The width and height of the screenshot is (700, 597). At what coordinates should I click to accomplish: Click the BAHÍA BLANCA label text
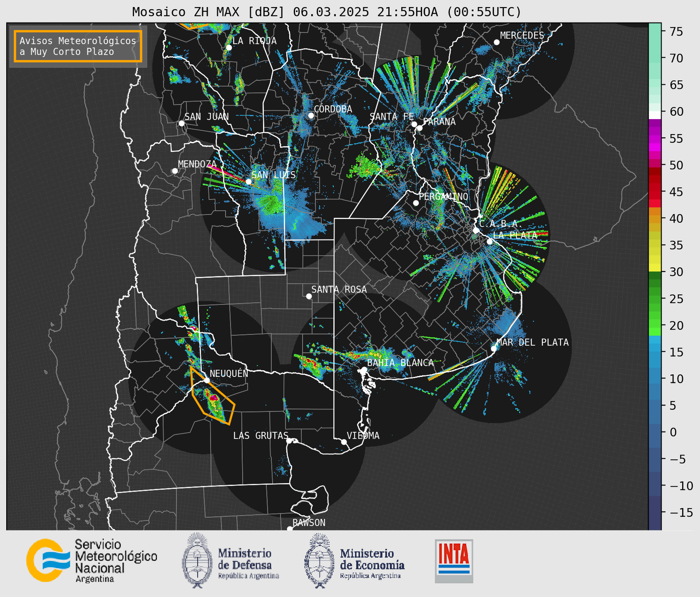point(400,362)
